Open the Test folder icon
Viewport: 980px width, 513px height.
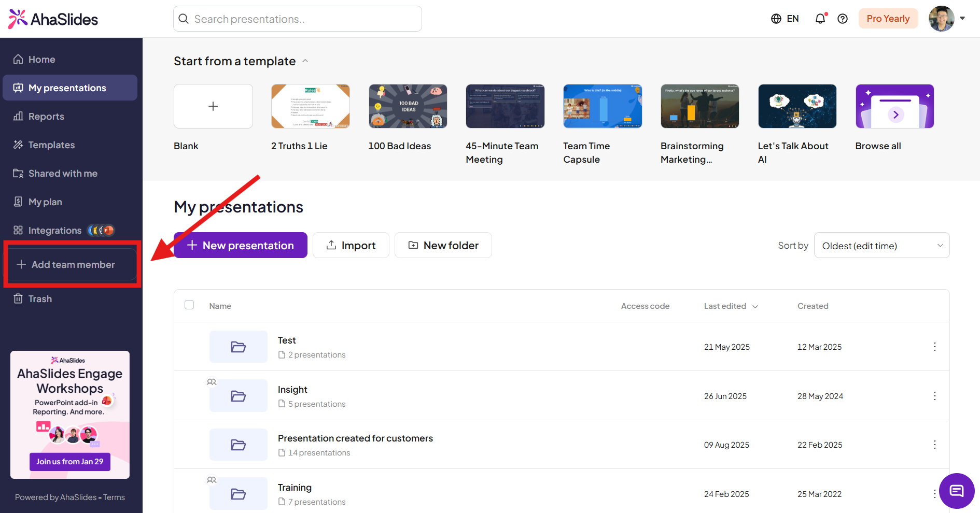pyautogui.click(x=239, y=347)
